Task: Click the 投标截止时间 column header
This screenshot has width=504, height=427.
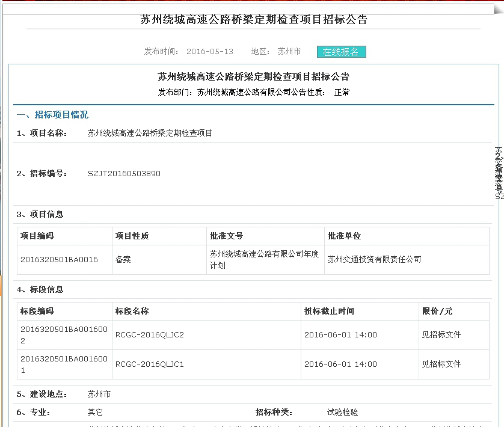Action: pyautogui.click(x=329, y=312)
